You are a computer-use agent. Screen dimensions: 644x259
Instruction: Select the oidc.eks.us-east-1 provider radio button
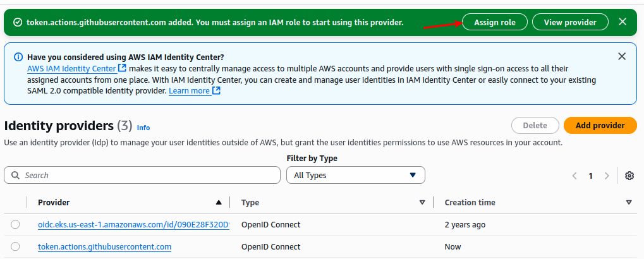(x=15, y=224)
